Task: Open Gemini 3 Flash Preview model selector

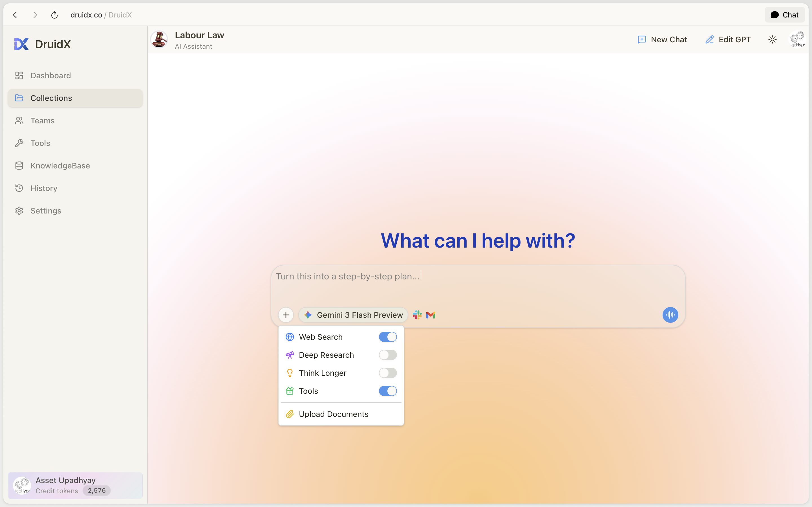Action: (x=353, y=315)
